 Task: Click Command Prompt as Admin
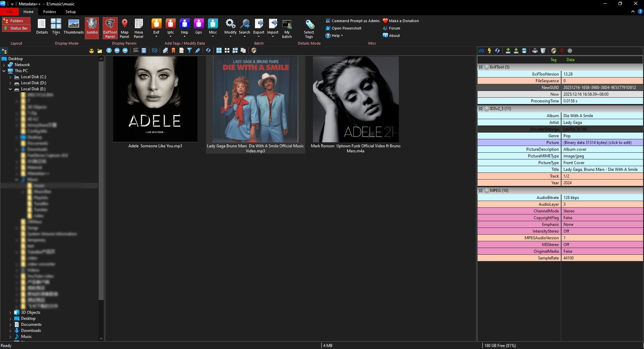point(353,21)
